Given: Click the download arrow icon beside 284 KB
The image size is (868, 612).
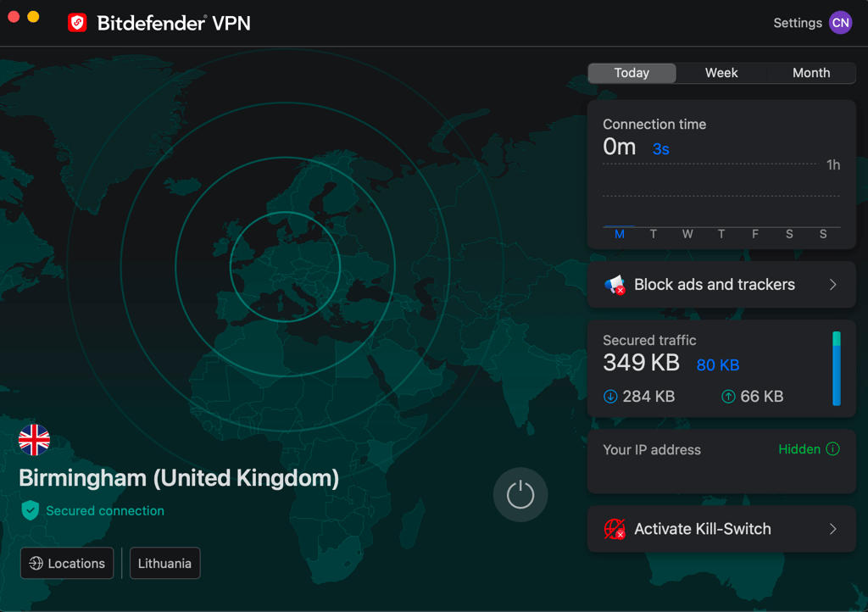Looking at the screenshot, I should pyautogui.click(x=610, y=396).
